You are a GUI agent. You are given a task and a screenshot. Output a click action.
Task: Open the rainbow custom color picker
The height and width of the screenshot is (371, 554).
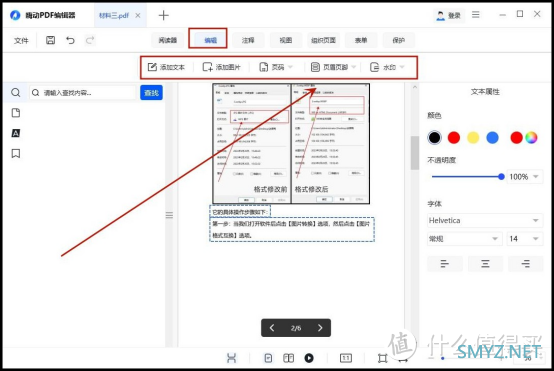pyautogui.click(x=531, y=137)
